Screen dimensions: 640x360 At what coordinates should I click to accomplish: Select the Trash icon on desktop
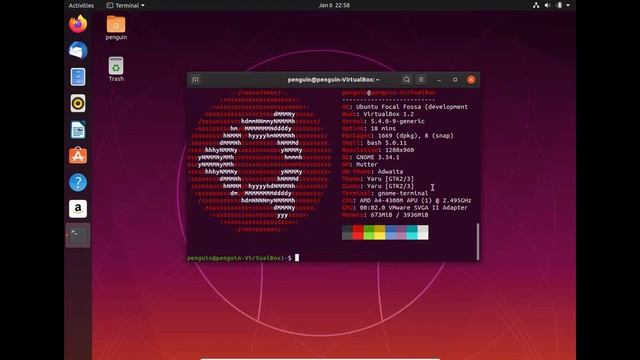click(x=116, y=69)
